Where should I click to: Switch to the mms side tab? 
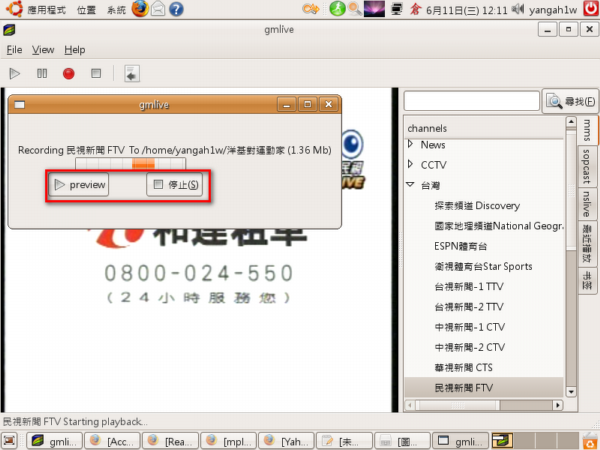(x=588, y=130)
